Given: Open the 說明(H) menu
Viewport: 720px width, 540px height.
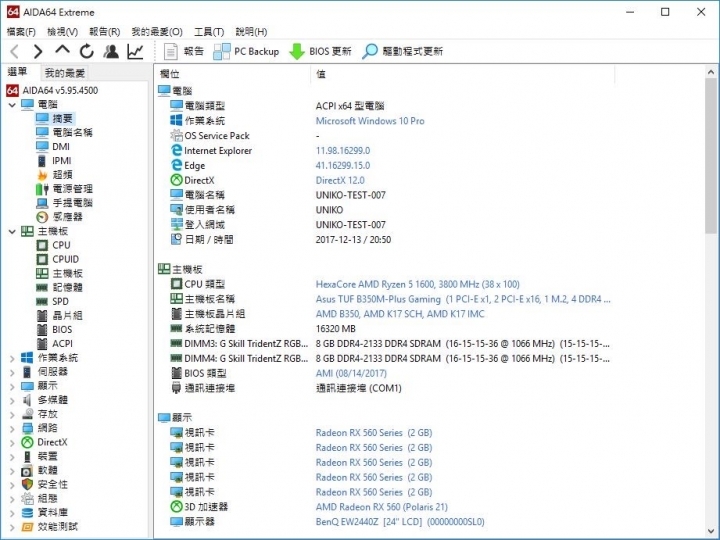Looking at the screenshot, I should coord(251,32).
